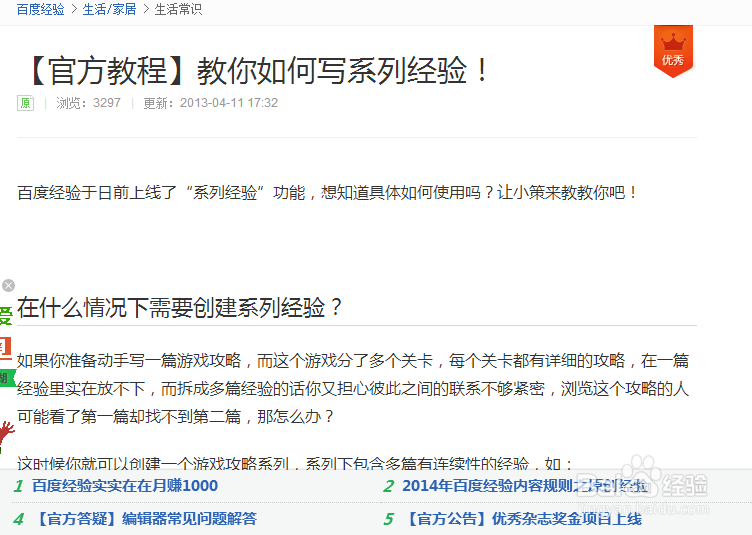Open link 百度经验实实在在月赚1000
752x535 pixels.
[x=125, y=486]
